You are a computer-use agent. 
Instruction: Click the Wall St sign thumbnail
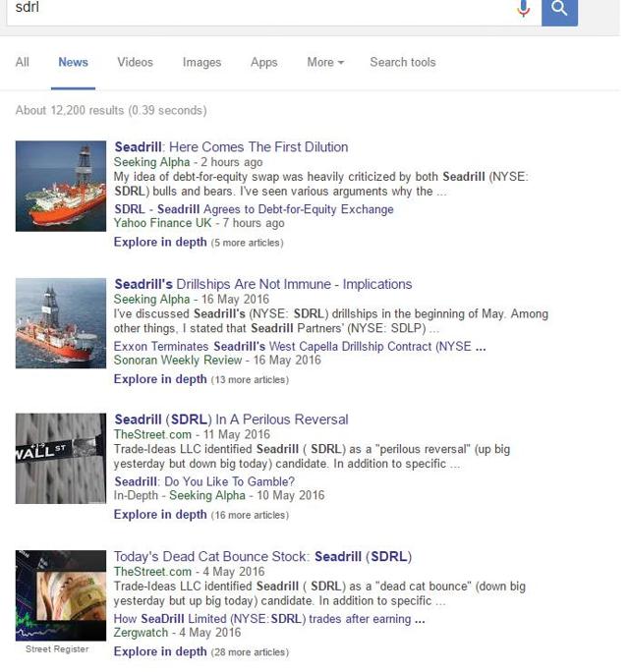(61, 458)
